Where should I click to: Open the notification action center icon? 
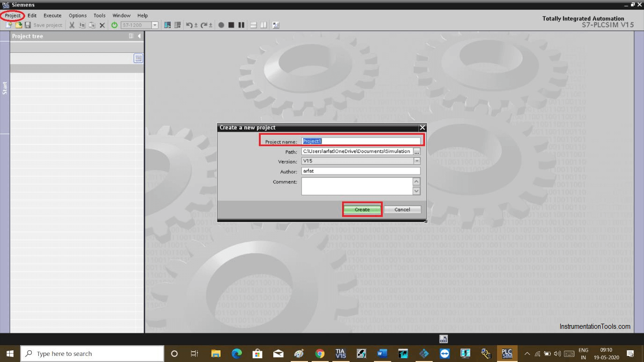tap(630, 354)
